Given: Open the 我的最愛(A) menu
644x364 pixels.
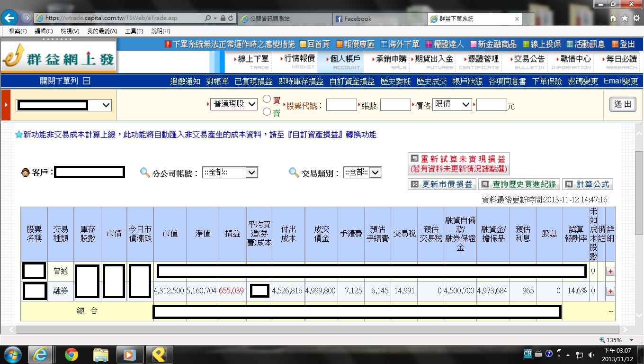Looking at the screenshot, I should 102,31.
